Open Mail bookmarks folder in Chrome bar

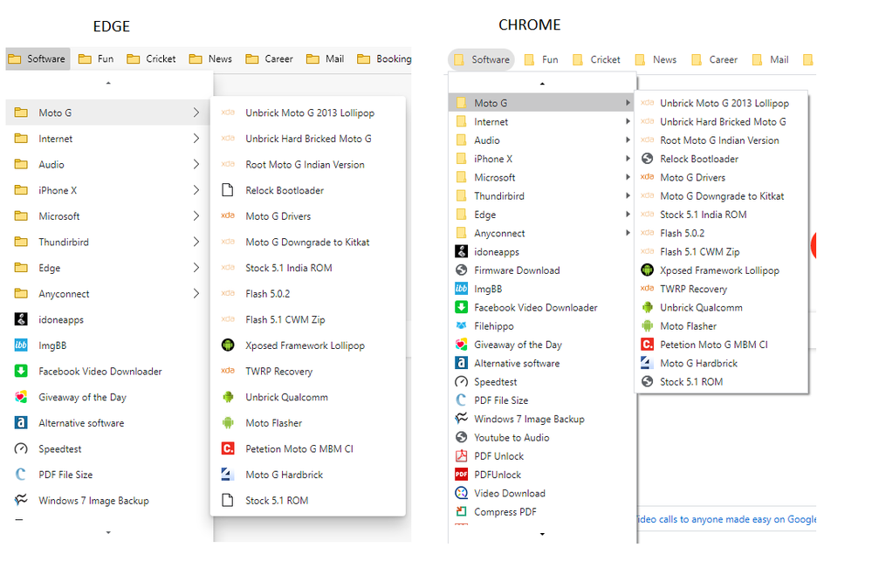coord(770,59)
